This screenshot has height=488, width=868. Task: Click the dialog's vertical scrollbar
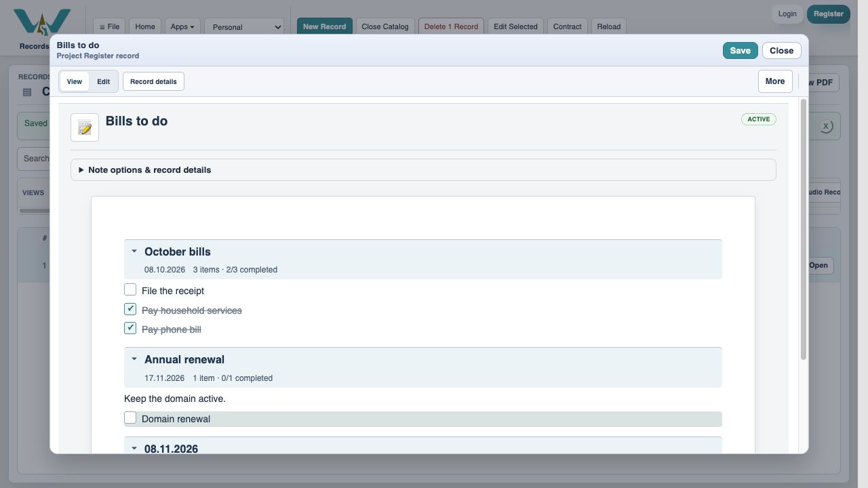[x=804, y=229]
